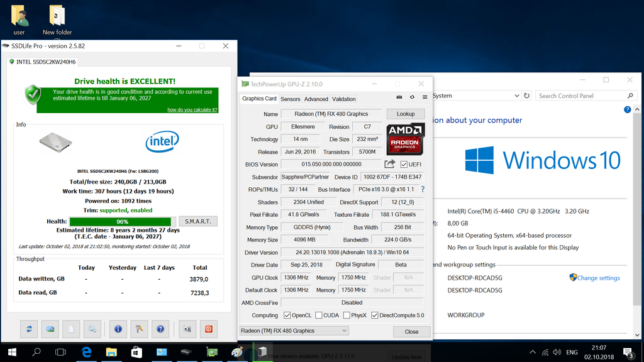Open SSDLife help question mark icon
Screen dimensions: 644x362
pos(160,328)
